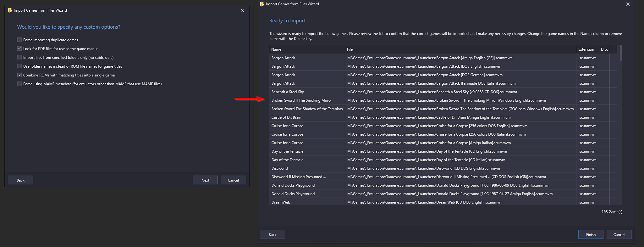Toggle use folder names instead of ROM names
This screenshot has height=247, width=644.
(x=19, y=66)
